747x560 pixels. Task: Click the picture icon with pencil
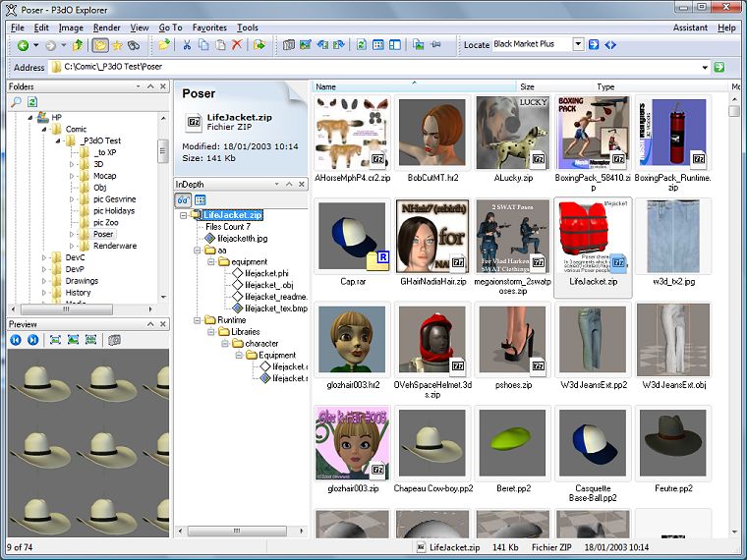pos(306,45)
